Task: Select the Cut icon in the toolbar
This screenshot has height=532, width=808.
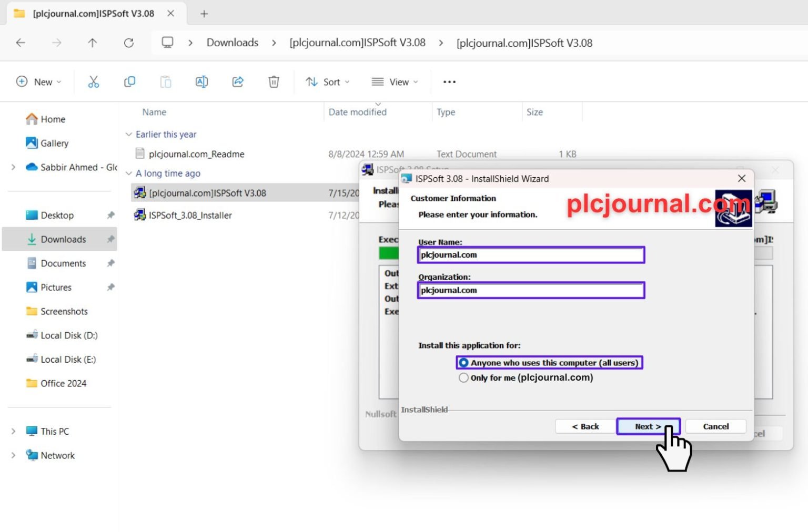Action: click(x=94, y=81)
